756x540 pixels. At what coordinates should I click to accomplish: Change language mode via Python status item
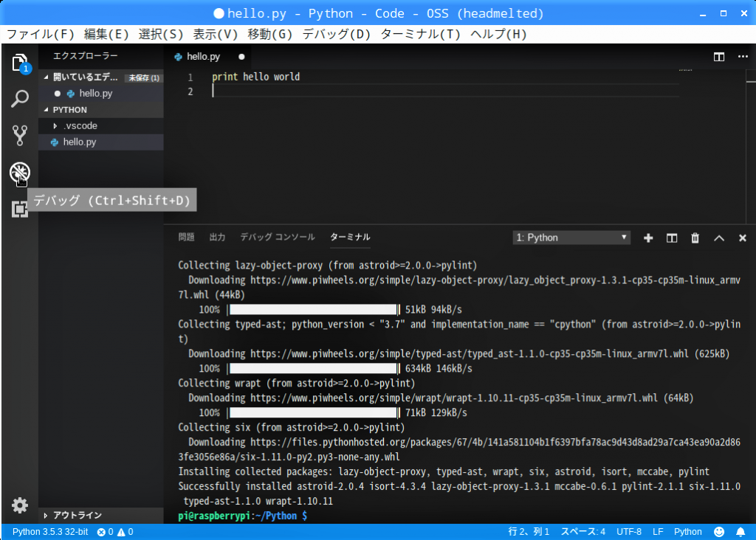[x=687, y=532]
